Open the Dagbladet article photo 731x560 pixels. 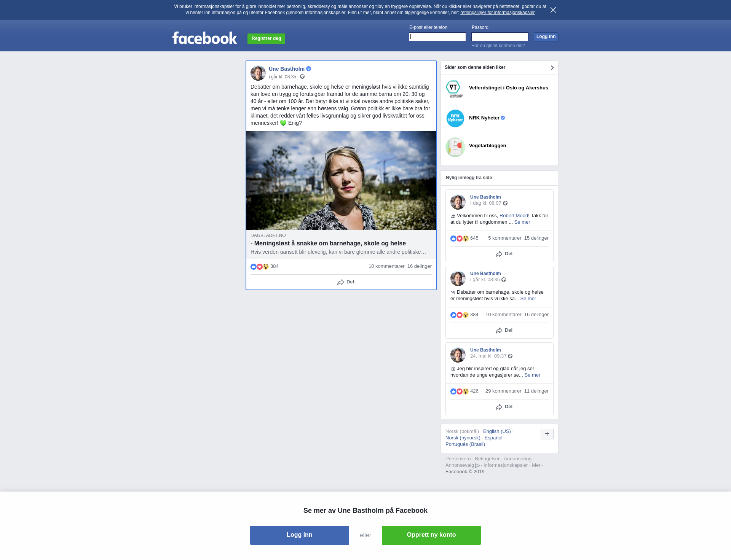coord(341,180)
